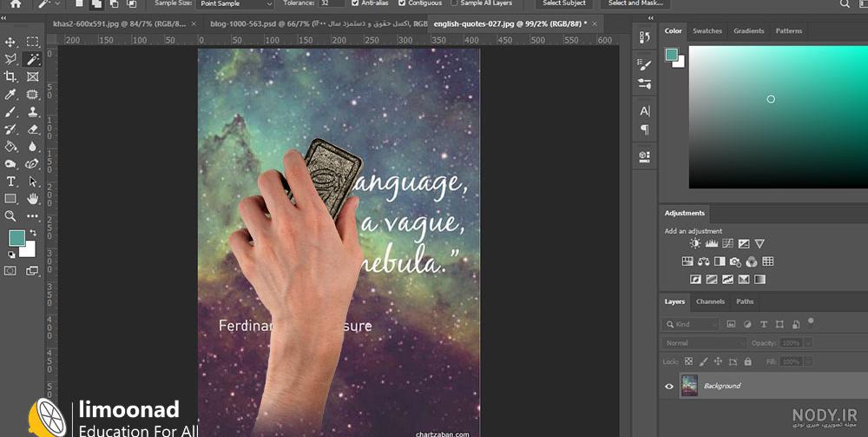Image resolution: width=868 pixels, height=437 pixels.
Task: Add a Curves adjustment
Action: [x=727, y=244]
